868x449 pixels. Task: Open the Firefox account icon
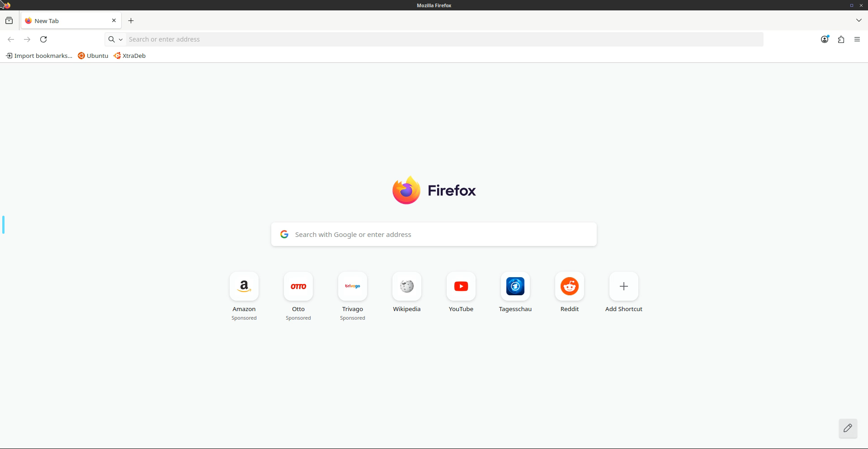coord(824,39)
